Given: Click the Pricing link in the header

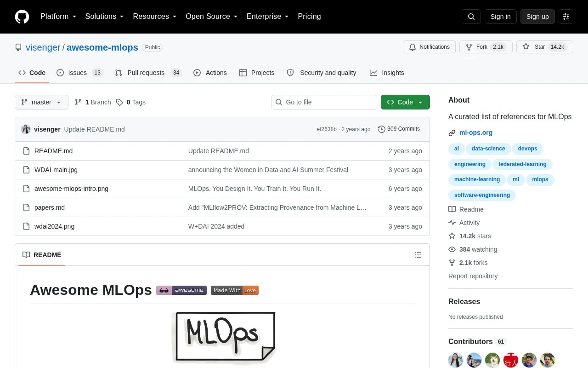Looking at the screenshot, I should 309,17.
